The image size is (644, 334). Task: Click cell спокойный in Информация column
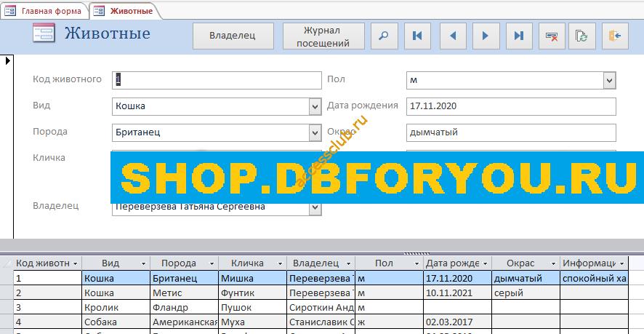coord(595,279)
